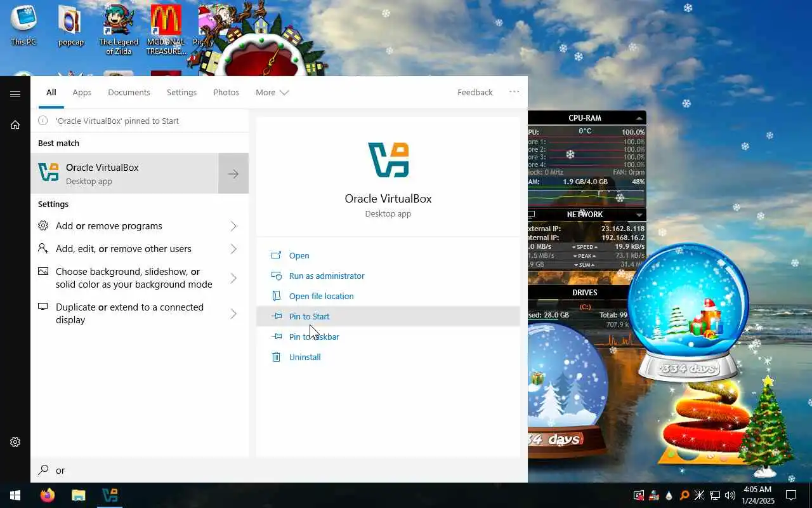Select the popcap desktop icon
The width and height of the screenshot is (812, 508).
(71, 26)
